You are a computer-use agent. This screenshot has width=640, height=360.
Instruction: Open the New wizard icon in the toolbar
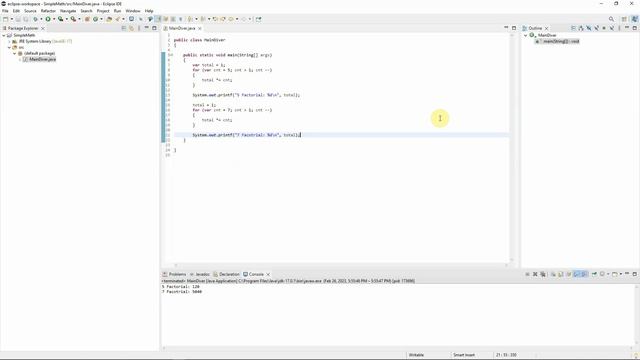[x=5, y=19]
